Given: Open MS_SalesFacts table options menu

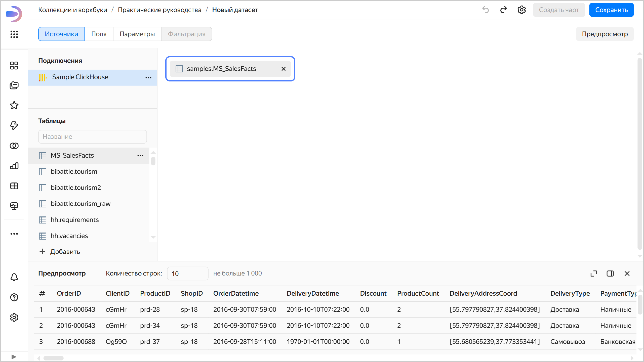Looking at the screenshot, I should coord(140,156).
